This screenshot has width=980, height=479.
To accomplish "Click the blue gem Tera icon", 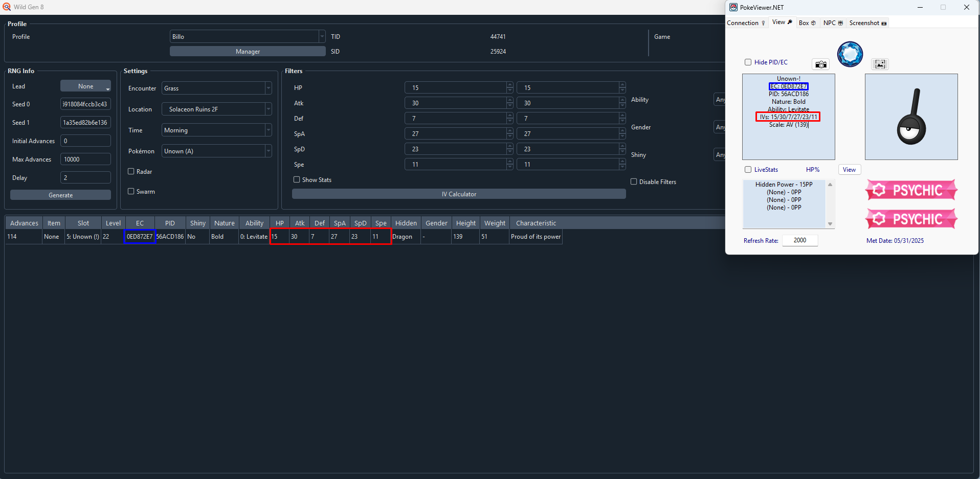I will [x=850, y=54].
